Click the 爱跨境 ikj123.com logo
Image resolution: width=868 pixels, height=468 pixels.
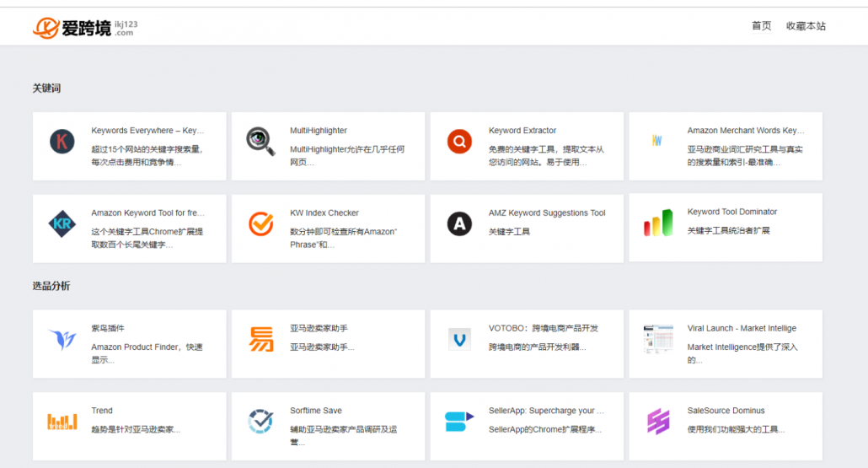pos(85,27)
